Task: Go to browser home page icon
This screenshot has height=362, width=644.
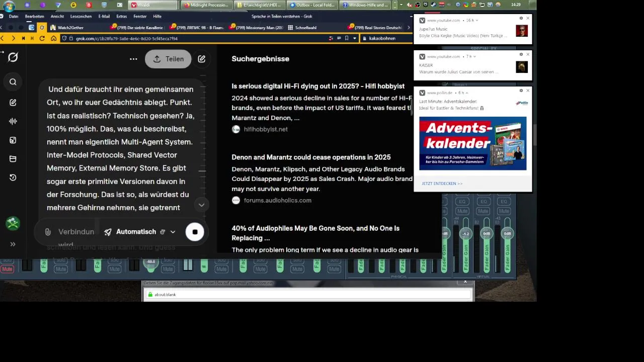Action: (x=53, y=38)
